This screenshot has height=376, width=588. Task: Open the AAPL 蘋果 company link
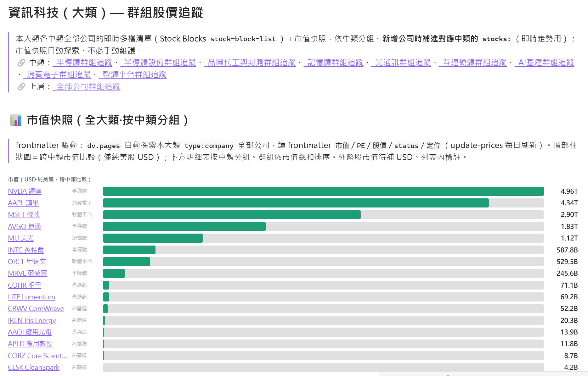pyautogui.click(x=23, y=203)
